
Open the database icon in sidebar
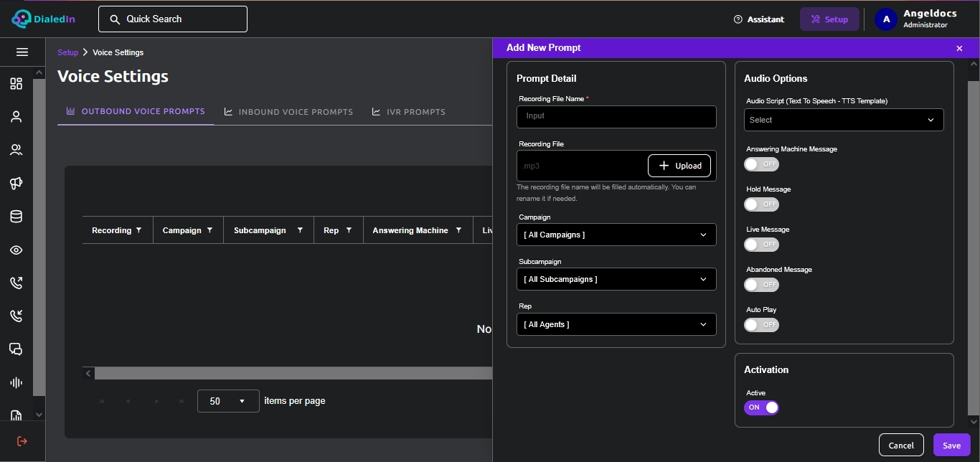[16, 217]
